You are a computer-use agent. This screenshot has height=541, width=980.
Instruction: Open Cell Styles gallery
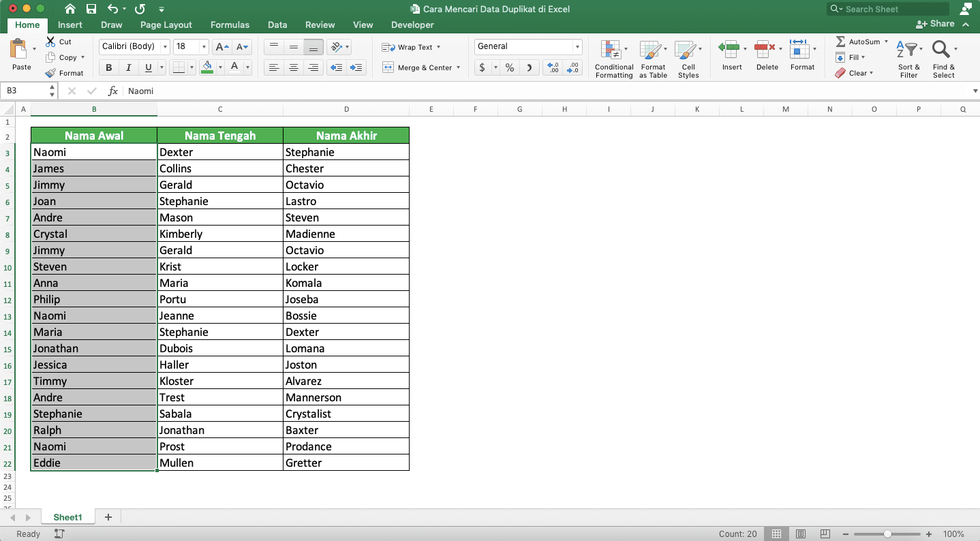[x=688, y=59]
